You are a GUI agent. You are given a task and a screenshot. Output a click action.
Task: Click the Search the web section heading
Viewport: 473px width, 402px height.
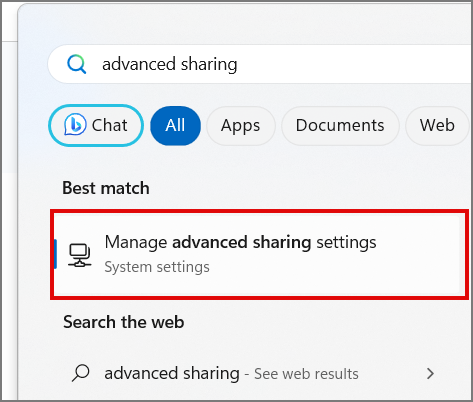click(124, 322)
